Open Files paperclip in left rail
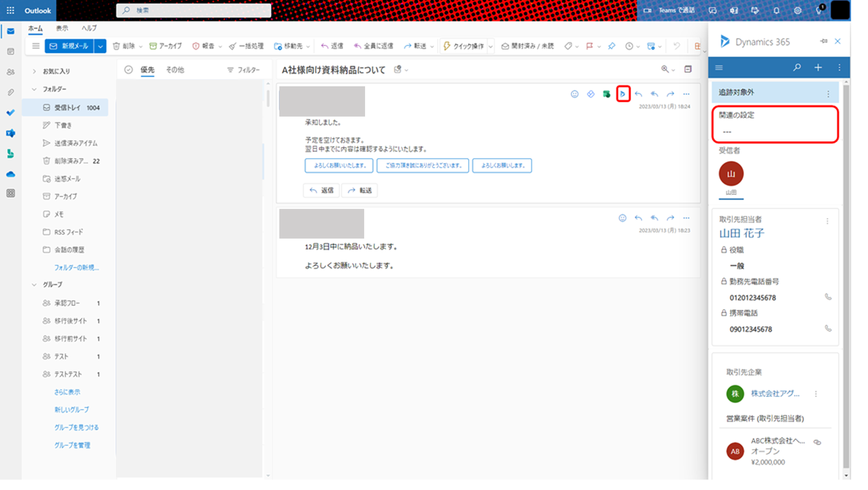This screenshot has height=490, width=868. coord(10,92)
